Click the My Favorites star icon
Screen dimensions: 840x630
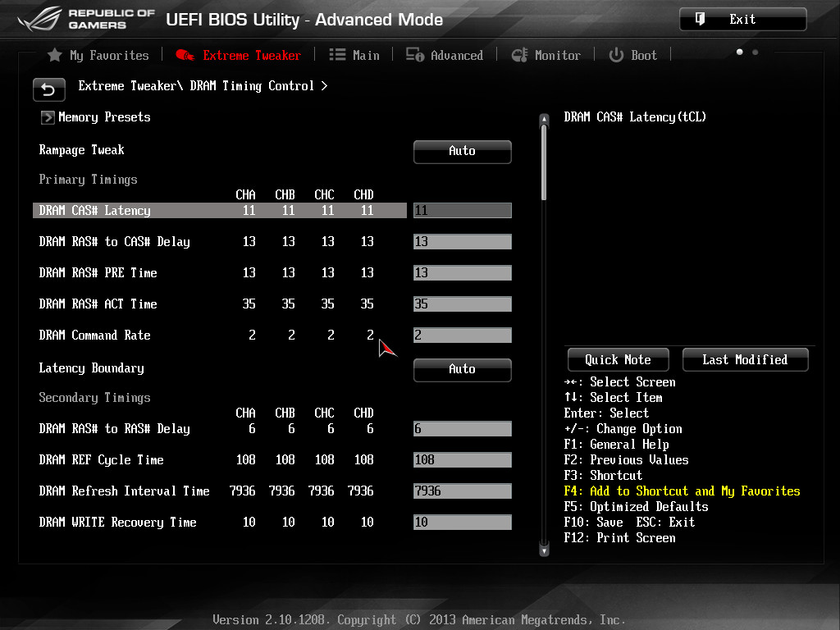tap(54, 55)
